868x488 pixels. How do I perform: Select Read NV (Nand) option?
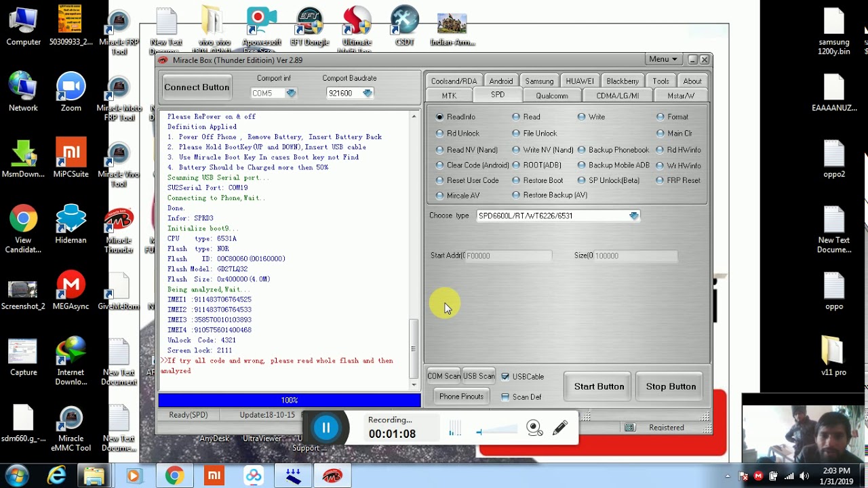pyautogui.click(x=440, y=150)
